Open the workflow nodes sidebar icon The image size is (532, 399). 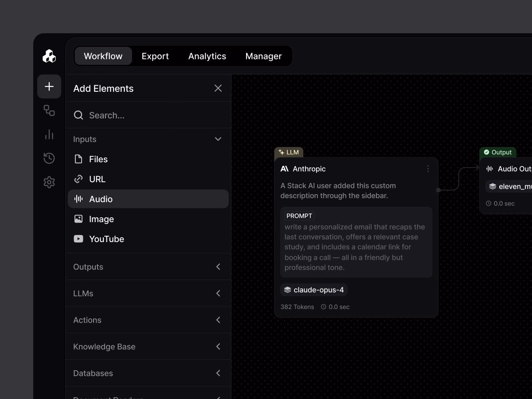tap(49, 110)
